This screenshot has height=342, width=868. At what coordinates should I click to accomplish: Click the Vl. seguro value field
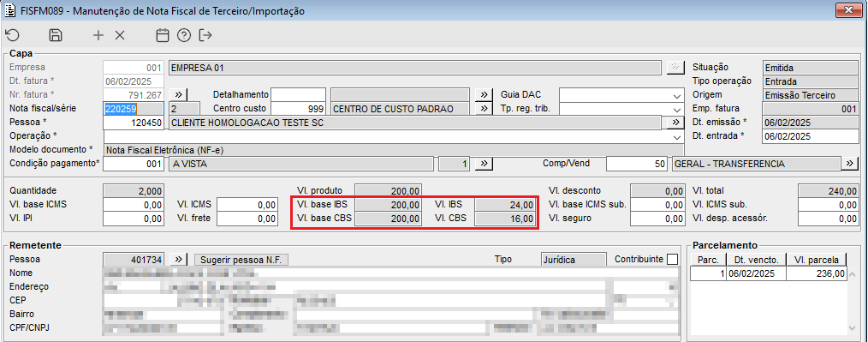tap(657, 219)
